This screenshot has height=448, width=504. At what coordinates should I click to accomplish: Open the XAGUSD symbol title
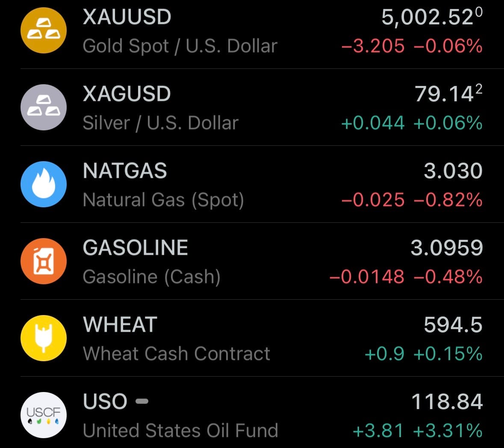[127, 94]
